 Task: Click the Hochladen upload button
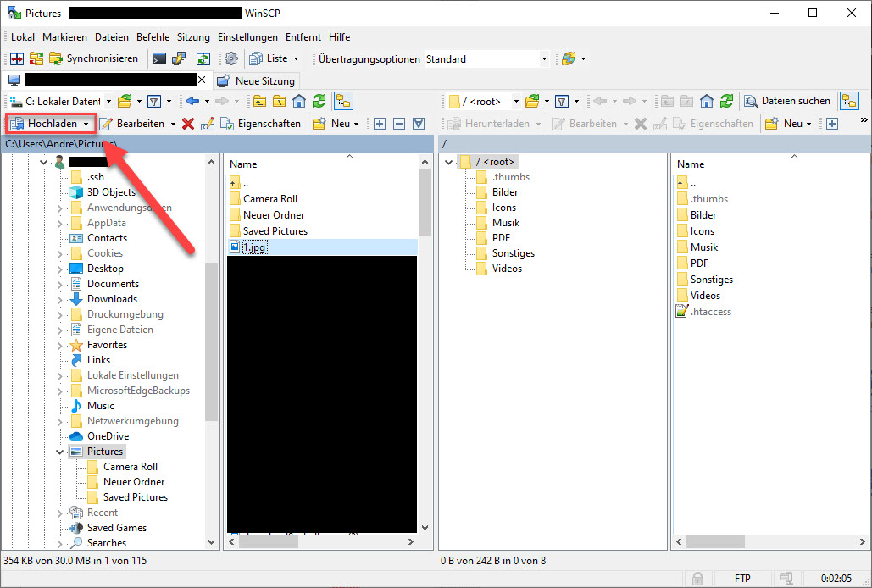click(44, 124)
